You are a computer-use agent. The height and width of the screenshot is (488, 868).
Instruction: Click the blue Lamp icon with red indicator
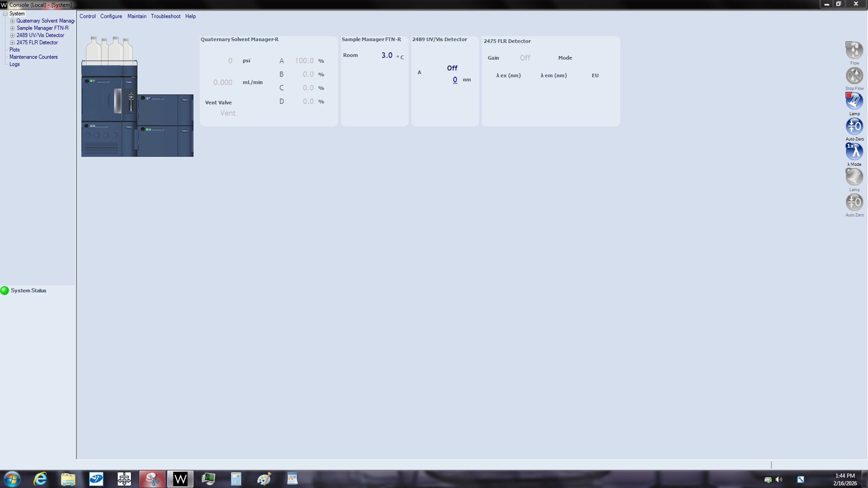(x=854, y=101)
